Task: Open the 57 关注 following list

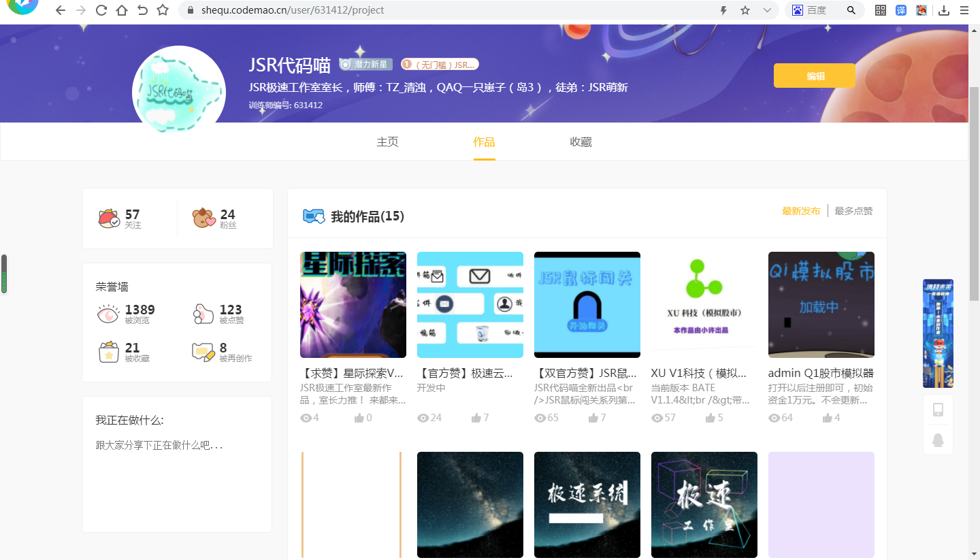Action: coord(121,218)
